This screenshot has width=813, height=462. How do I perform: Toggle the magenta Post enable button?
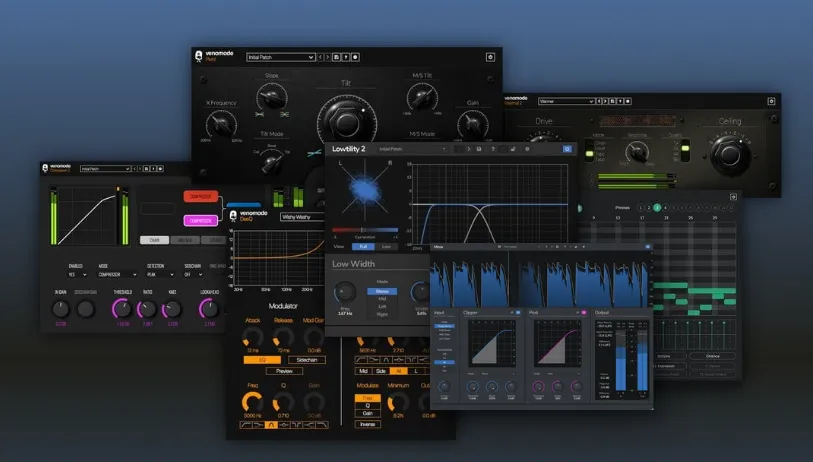[x=584, y=313]
